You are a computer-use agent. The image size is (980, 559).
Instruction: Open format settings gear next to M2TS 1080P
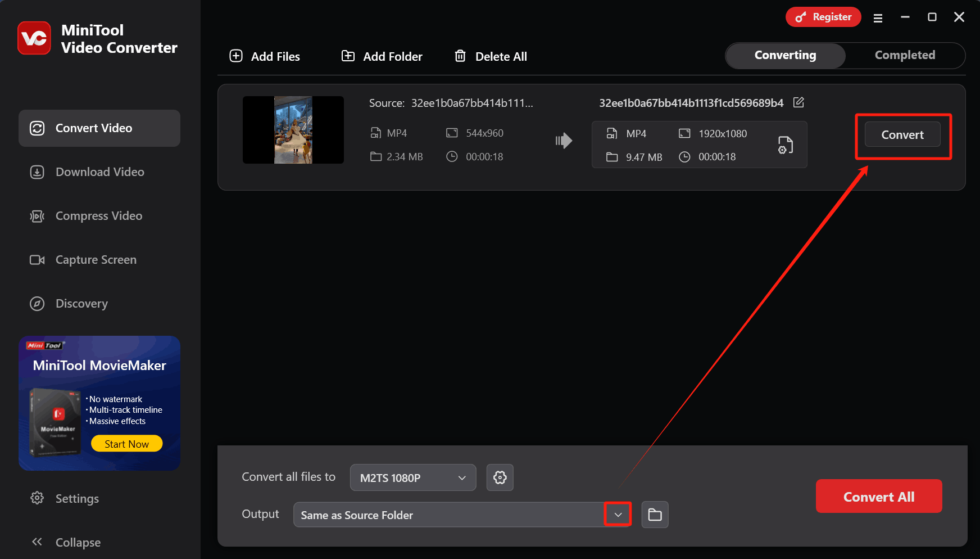click(x=500, y=477)
